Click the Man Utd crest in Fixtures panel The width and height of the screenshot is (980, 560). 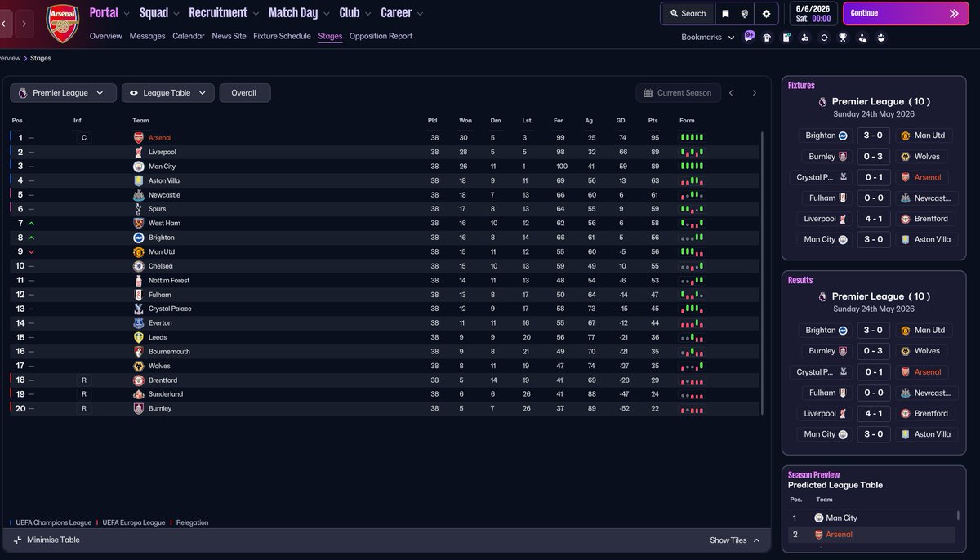tap(905, 136)
